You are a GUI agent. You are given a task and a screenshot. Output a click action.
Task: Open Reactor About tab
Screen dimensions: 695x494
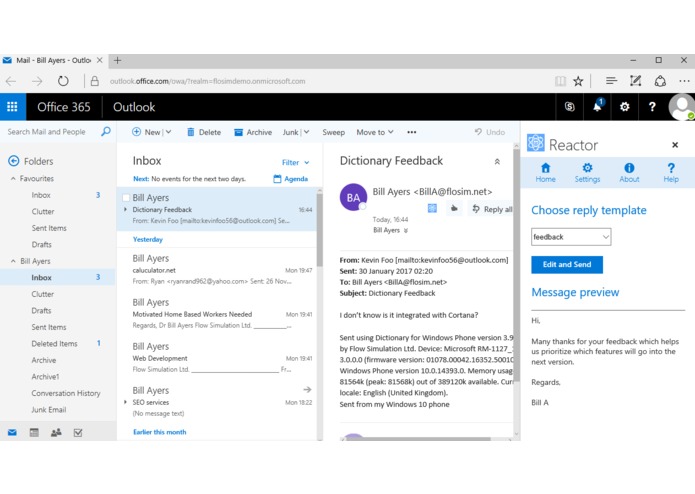click(x=629, y=172)
